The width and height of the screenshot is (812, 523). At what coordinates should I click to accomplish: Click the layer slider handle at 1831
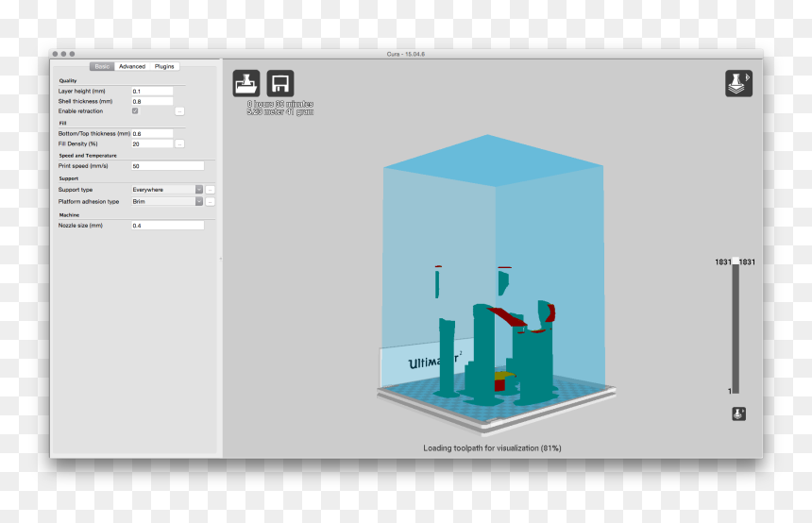(736, 261)
